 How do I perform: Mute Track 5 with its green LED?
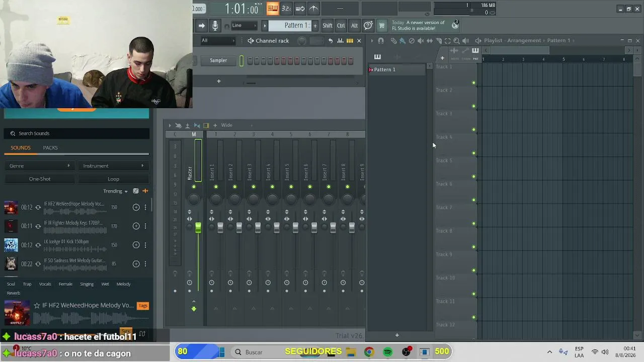473,176
